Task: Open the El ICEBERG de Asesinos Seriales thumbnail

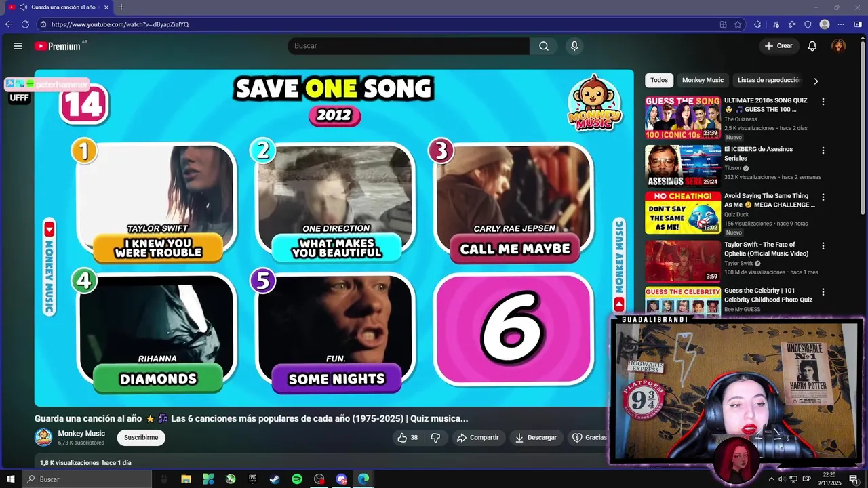Action: pos(683,165)
